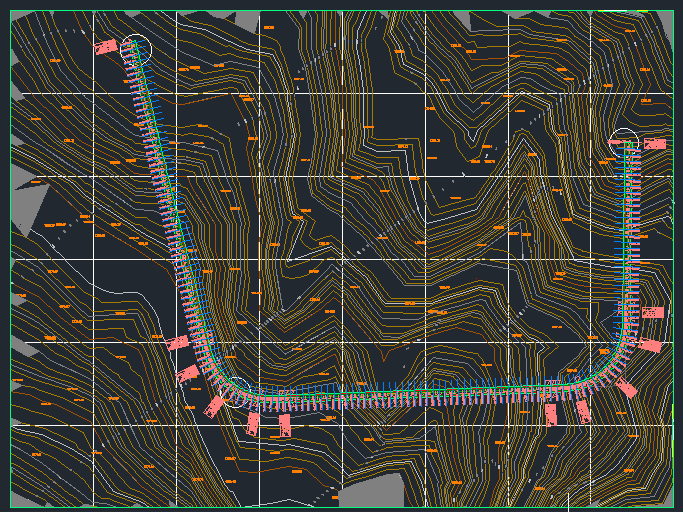Select the leftmost pink label below the right curve

pos(550,412)
